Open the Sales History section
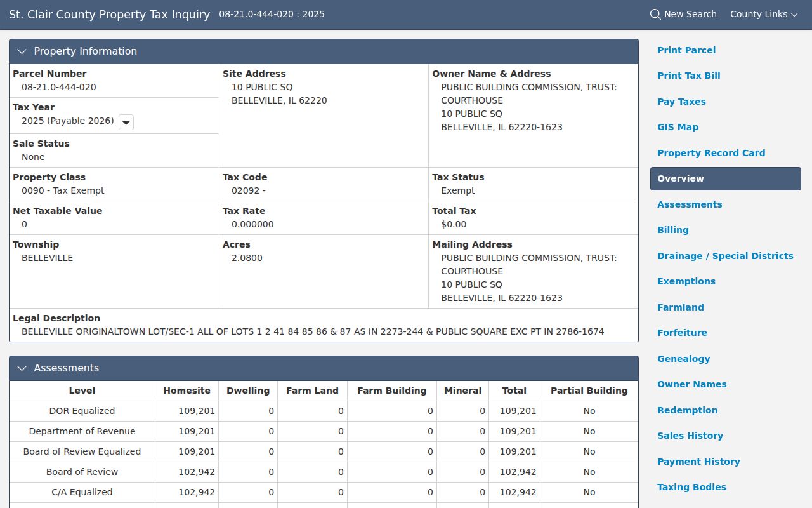 click(x=690, y=436)
